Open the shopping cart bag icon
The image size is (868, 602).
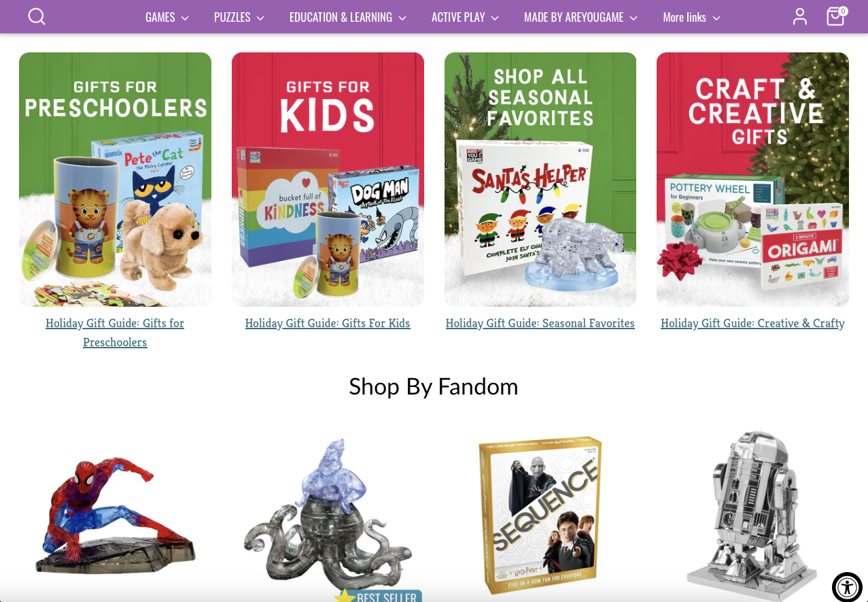(x=836, y=16)
